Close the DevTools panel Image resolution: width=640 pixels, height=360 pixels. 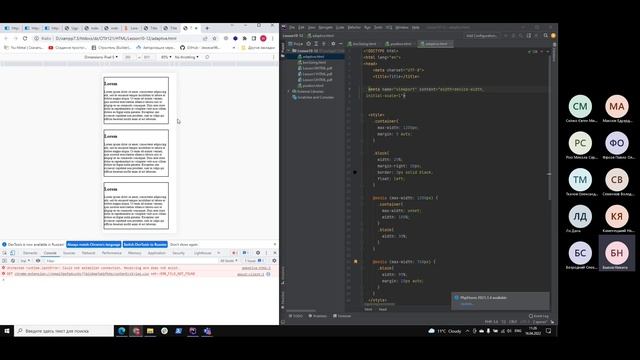coord(275,253)
